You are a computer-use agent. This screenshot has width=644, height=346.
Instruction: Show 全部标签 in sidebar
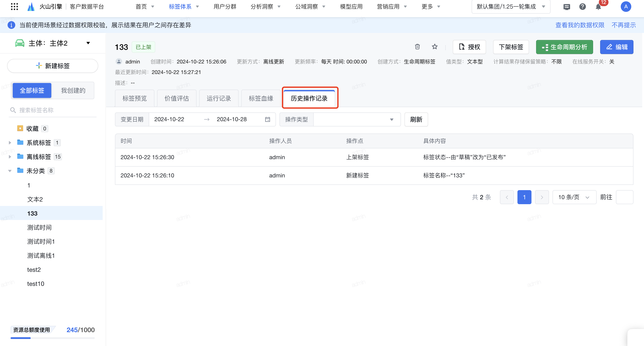[32, 90]
